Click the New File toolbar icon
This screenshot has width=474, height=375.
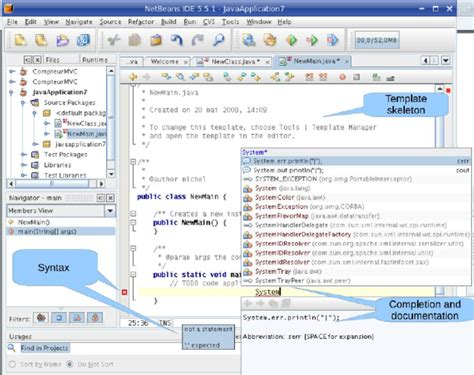(x=20, y=40)
